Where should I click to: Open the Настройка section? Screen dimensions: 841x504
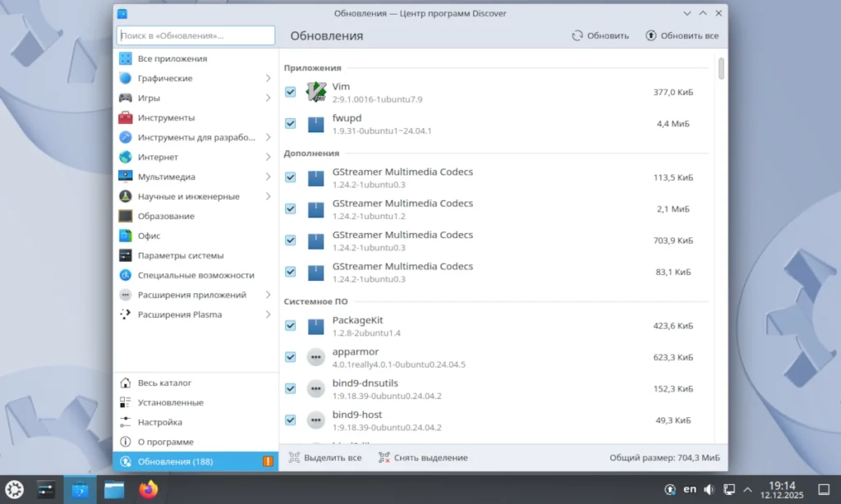click(195, 423)
